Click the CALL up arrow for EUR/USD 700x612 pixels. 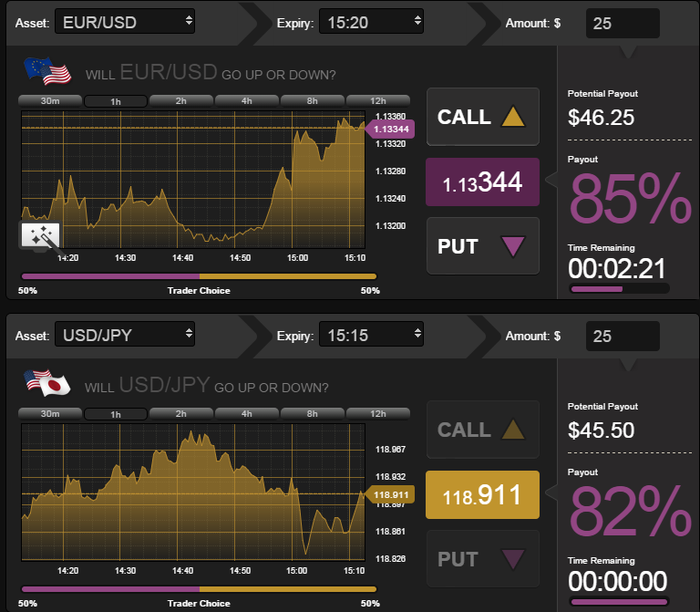coord(513,118)
